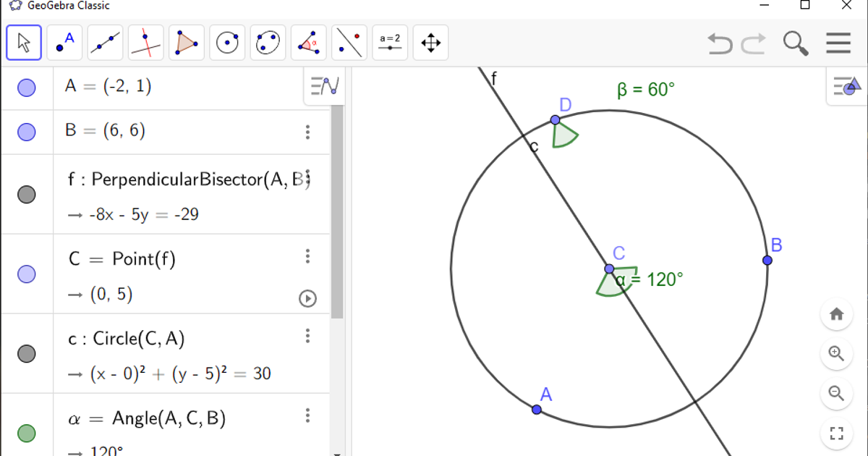Click the Undo arrow
The height and width of the screenshot is (456, 868).
pyautogui.click(x=720, y=43)
